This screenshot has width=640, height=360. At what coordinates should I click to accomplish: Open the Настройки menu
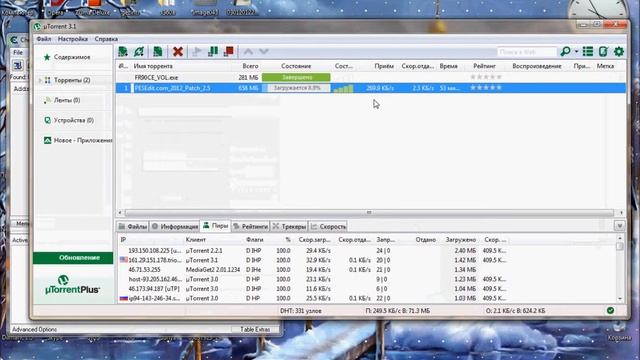pos(73,39)
